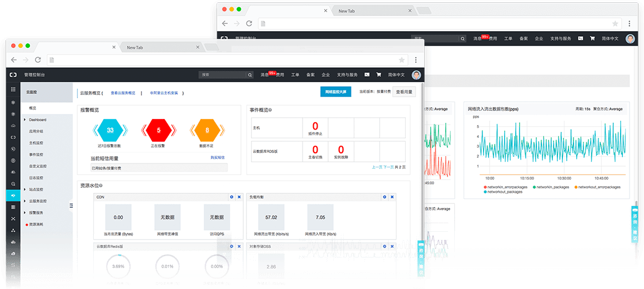This screenshot has width=644, height=289.
Task: Bookmark the page with the front window's star icon
Action: click(401, 59)
